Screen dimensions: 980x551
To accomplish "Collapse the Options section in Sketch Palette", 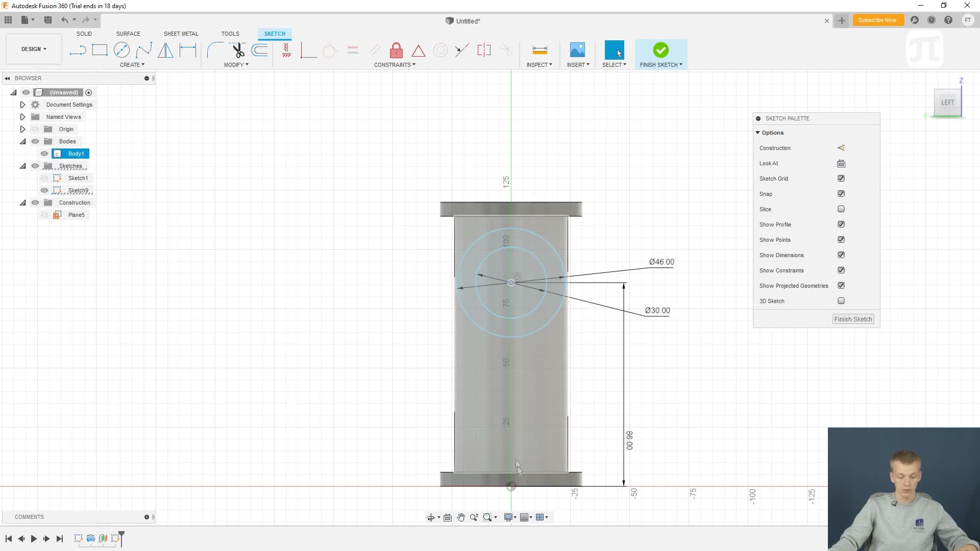I will pyautogui.click(x=758, y=133).
